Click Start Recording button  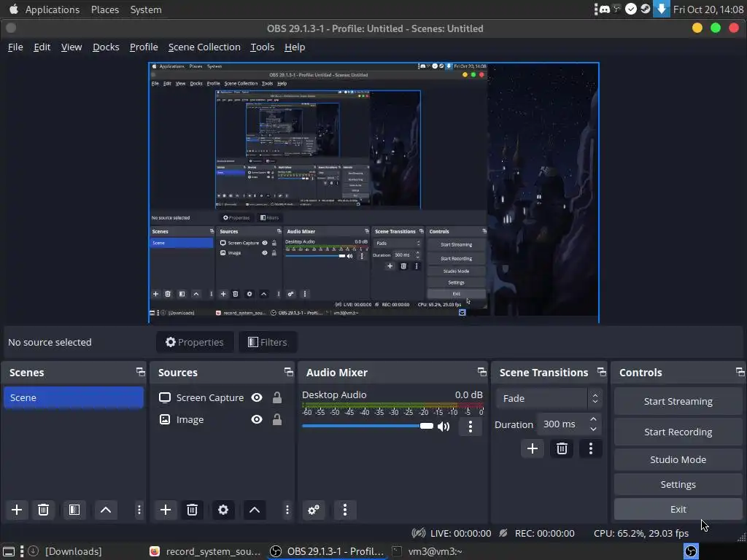pyautogui.click(x=678, y=432)
